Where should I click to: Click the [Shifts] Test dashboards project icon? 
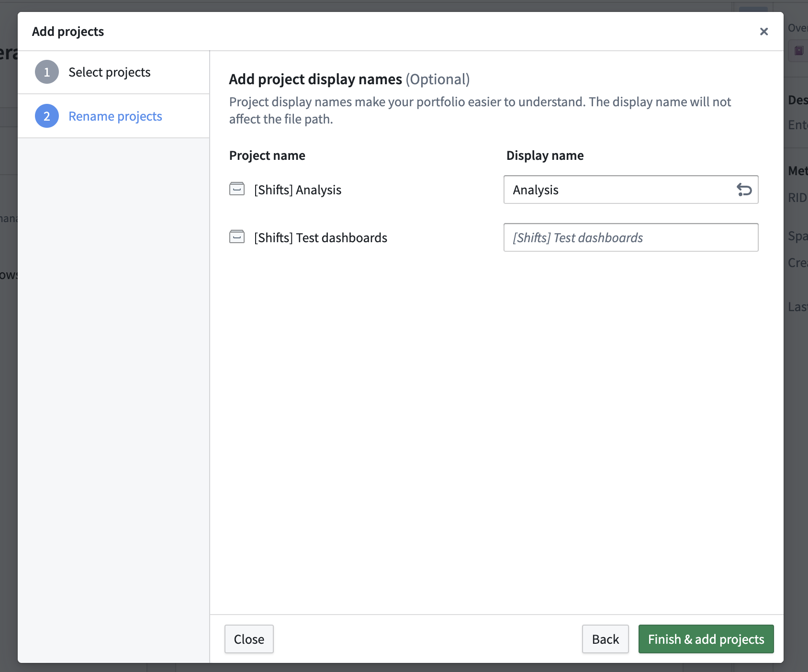click(x=237, y=237)
